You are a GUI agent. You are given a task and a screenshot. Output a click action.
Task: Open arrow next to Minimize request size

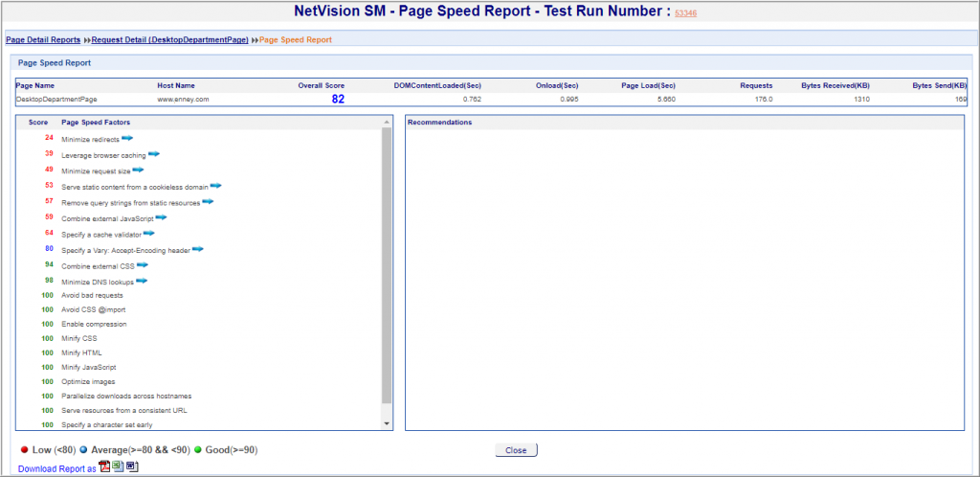(139, 170)
